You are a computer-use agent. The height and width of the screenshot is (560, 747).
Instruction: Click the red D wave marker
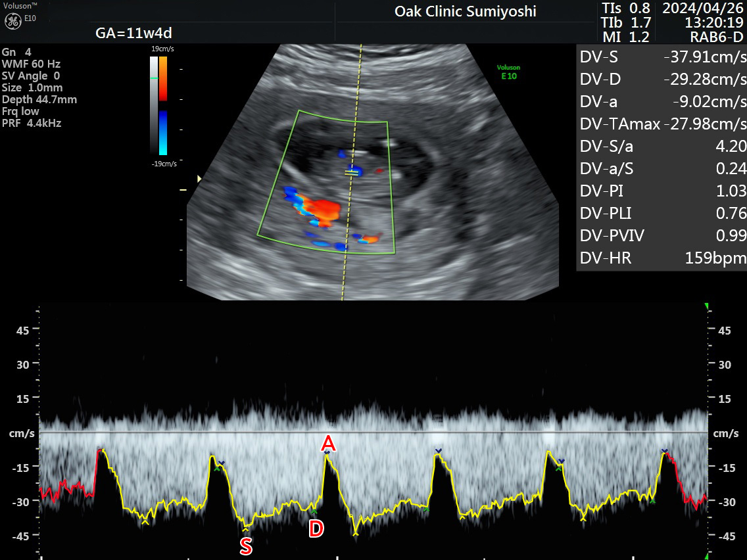[x=316, y=528]
